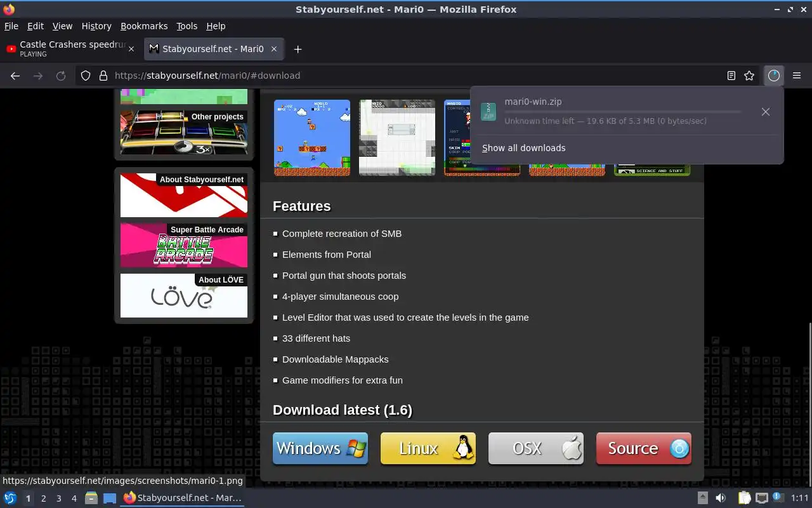Open the Super Battle Arcade banner
812x508 pixels.
(184, 245)
